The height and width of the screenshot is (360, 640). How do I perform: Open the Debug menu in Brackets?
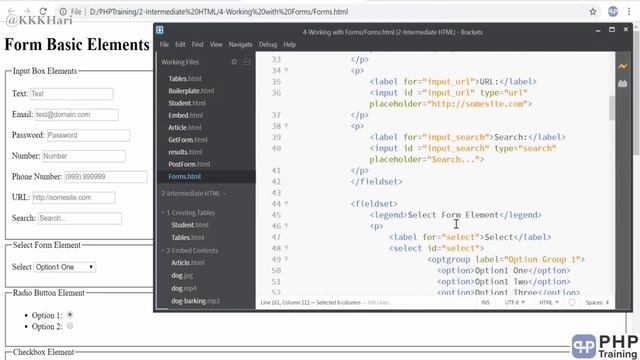click(x=268, y=44)
